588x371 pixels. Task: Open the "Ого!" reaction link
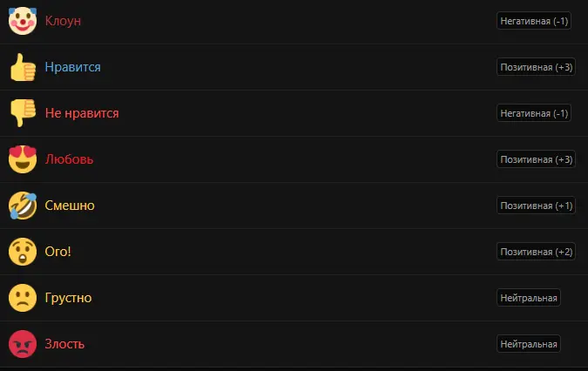tap(58, 252)
